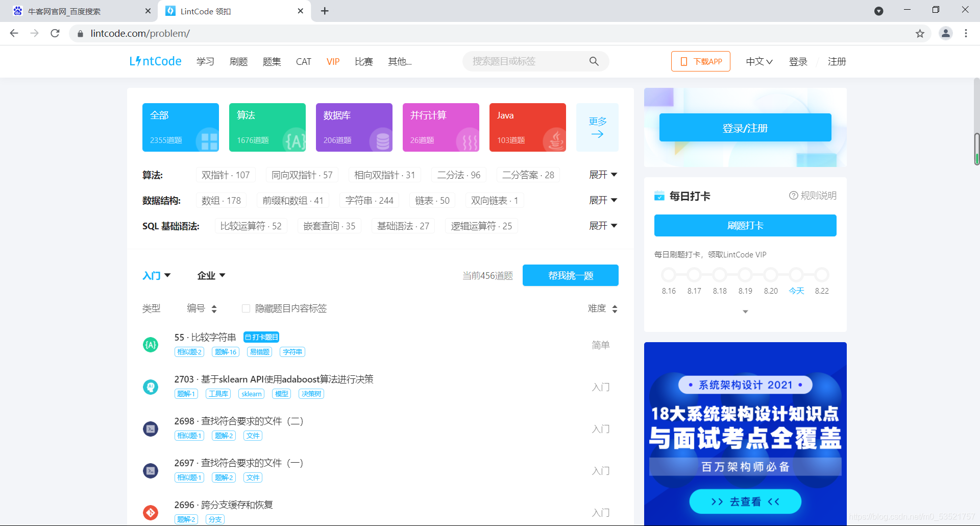Screen dimensions: 980x526
Task: Open the VIP menu
Action: tap(333, 61)
